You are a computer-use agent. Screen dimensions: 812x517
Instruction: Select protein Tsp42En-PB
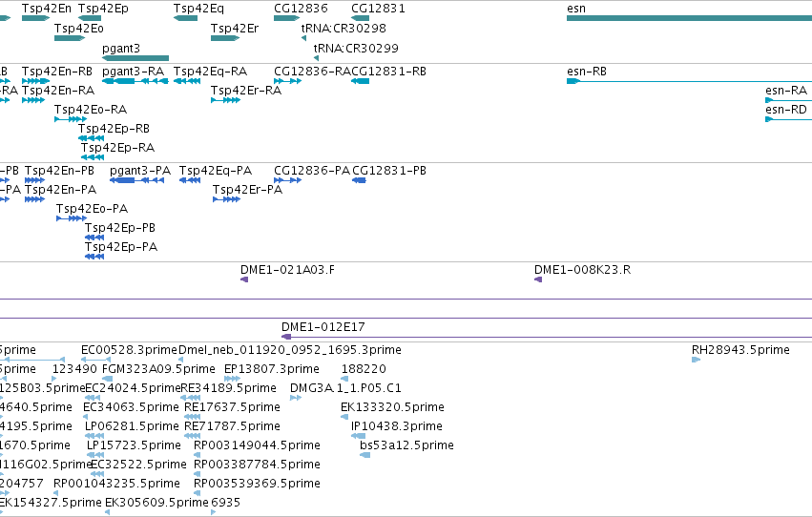pyautogui.click(x=34, y=180)
